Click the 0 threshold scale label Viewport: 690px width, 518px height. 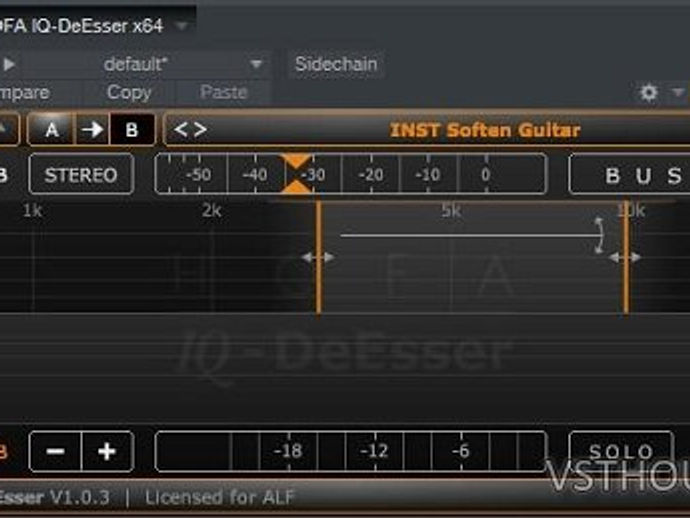(x=485, y=175)
